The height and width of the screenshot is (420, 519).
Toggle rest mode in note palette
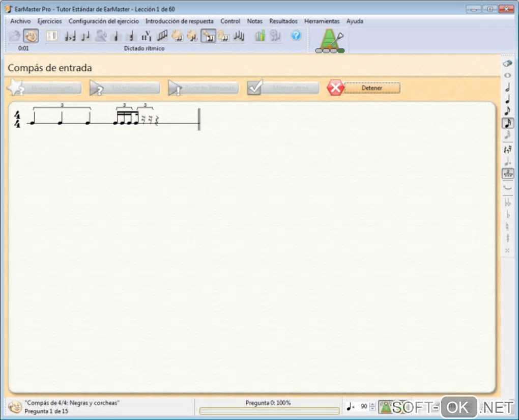pos(507,149)
